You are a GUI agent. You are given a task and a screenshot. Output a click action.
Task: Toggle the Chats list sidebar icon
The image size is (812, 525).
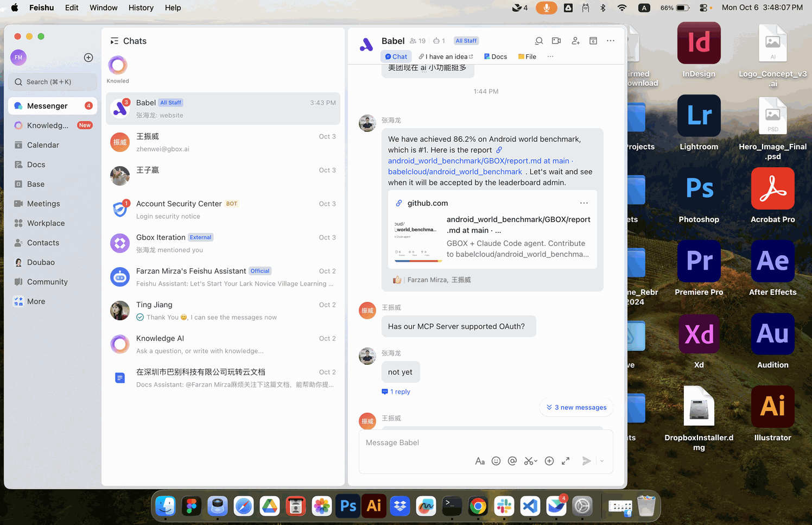(114, 41)
